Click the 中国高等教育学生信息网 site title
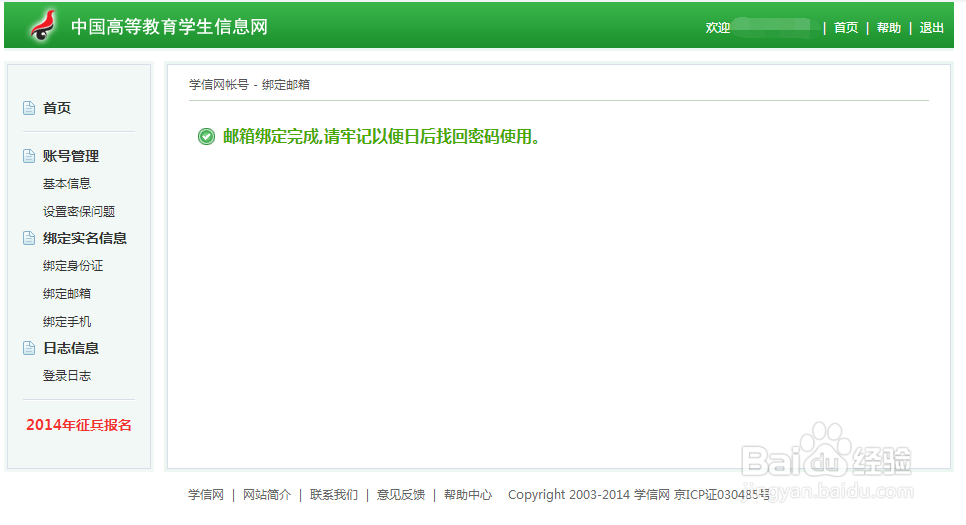The height and width of the screenshot is (525, 966). click(169, 26)
